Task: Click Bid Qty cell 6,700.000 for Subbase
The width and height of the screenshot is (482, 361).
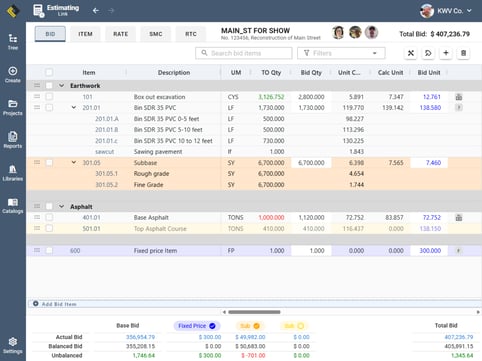Action: (x=311, y=163)
